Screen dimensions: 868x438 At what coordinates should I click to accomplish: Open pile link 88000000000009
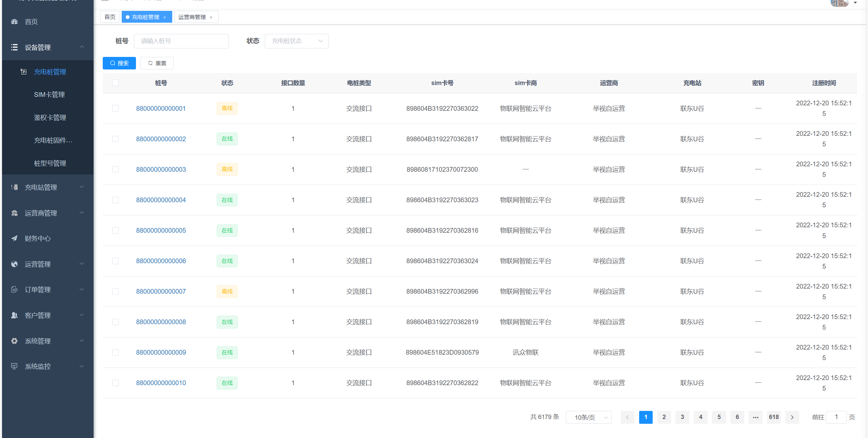161,352
